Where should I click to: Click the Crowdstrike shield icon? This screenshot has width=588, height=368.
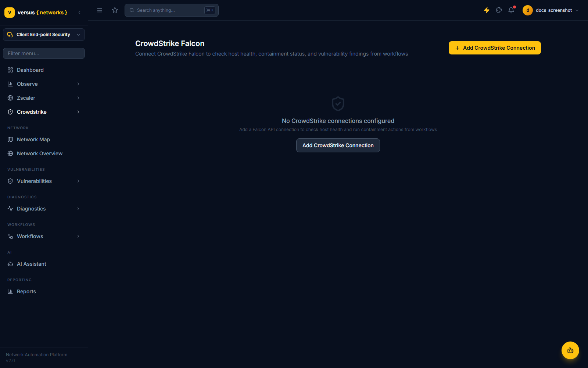click(10, 112)
